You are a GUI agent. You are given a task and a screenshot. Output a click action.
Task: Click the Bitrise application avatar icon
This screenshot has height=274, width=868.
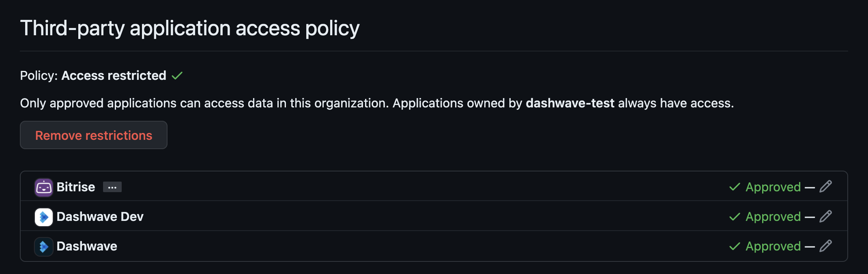43,187
